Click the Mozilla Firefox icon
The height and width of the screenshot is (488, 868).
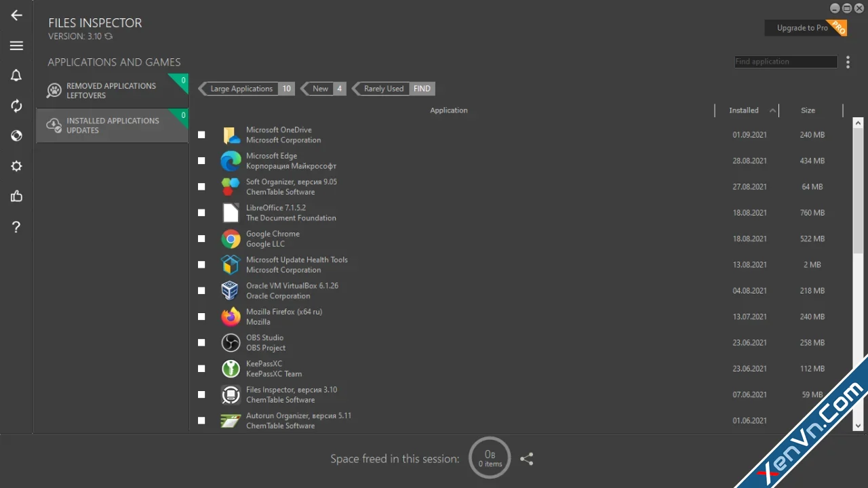(231, 317)
